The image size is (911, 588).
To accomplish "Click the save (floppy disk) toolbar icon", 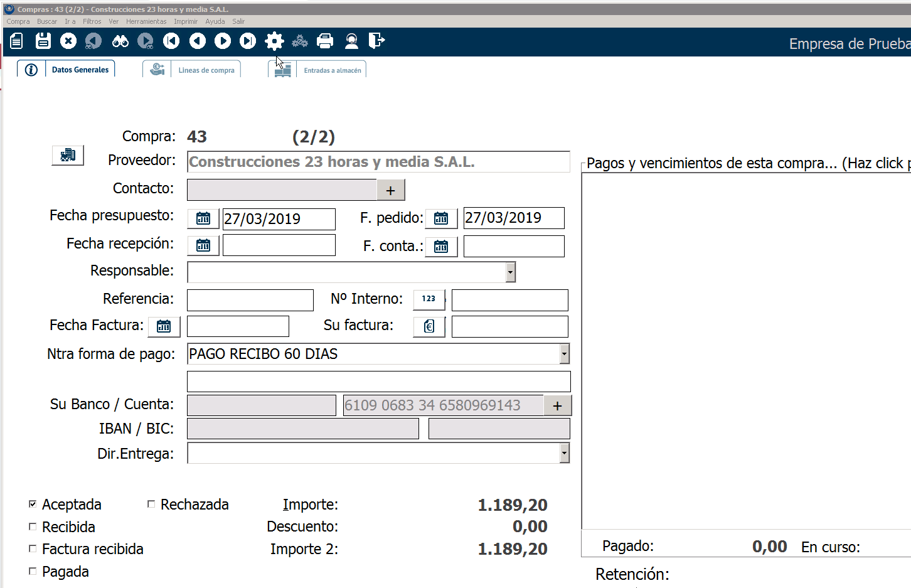I will tap(43, 41).
